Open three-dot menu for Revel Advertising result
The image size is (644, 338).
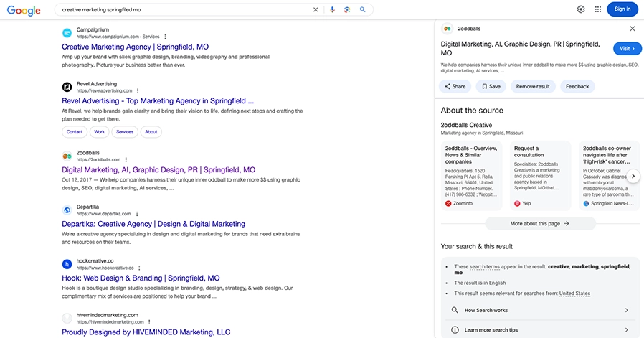[138, 91]
